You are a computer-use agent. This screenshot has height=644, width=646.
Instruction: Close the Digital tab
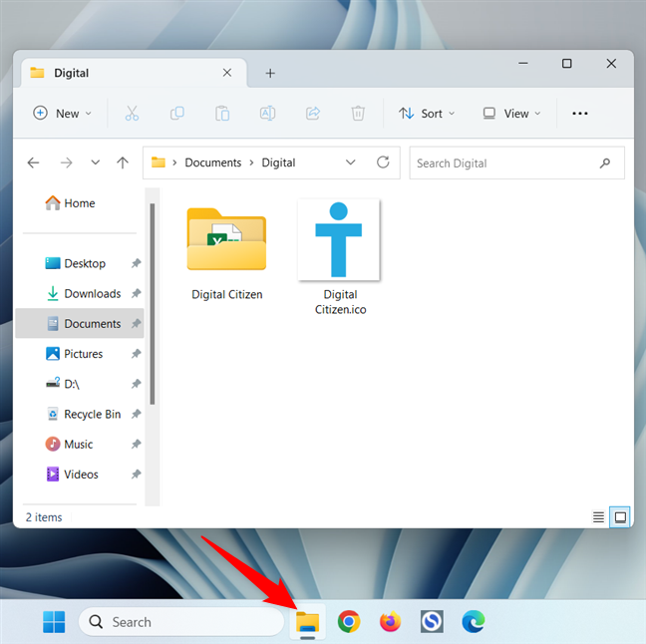tap(227, 73)
